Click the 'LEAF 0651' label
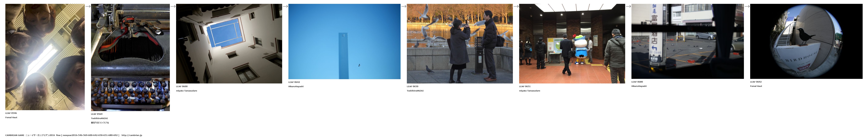868x139 pixels. click(x=525, y=87)
